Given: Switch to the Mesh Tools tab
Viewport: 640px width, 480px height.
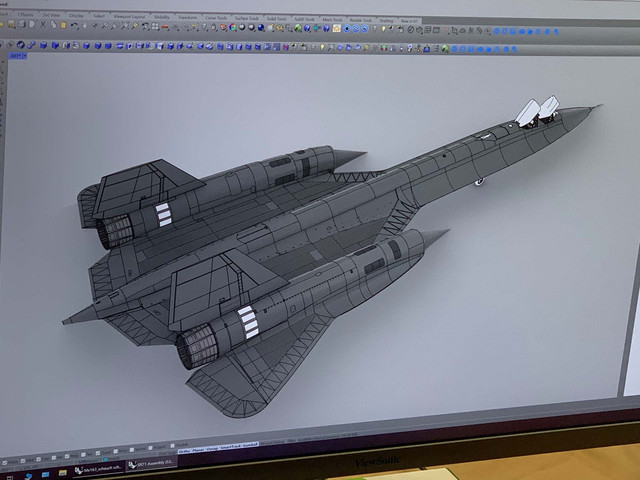Looking at the screenshot, I should [x=332, y=20].
